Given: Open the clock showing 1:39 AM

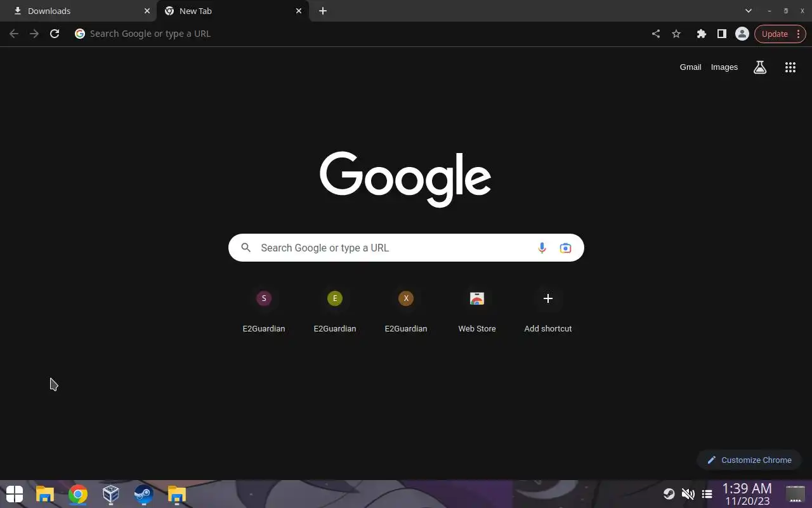Looking at the screenshot, I should (747, 494).
